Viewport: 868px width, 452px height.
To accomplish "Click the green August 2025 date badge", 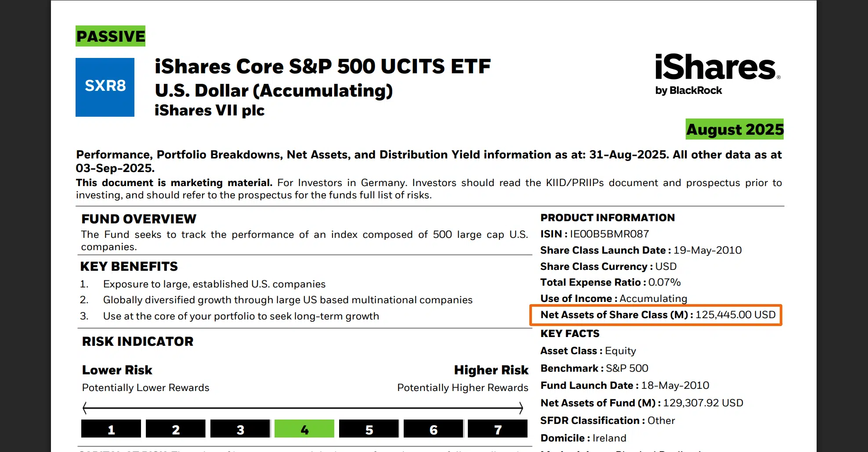I will [734, 129].
